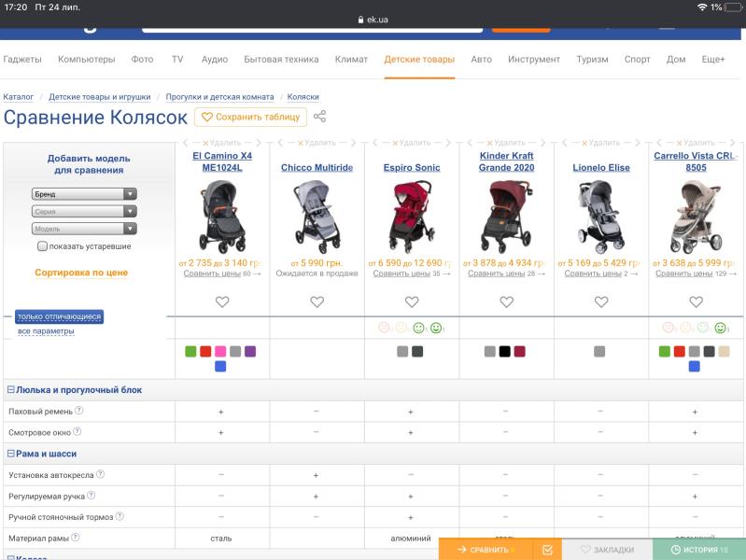Open Бытовая техника category
The width and height of the screenshot is (746, 560).
pyautogui.click(x=281, y=59)
